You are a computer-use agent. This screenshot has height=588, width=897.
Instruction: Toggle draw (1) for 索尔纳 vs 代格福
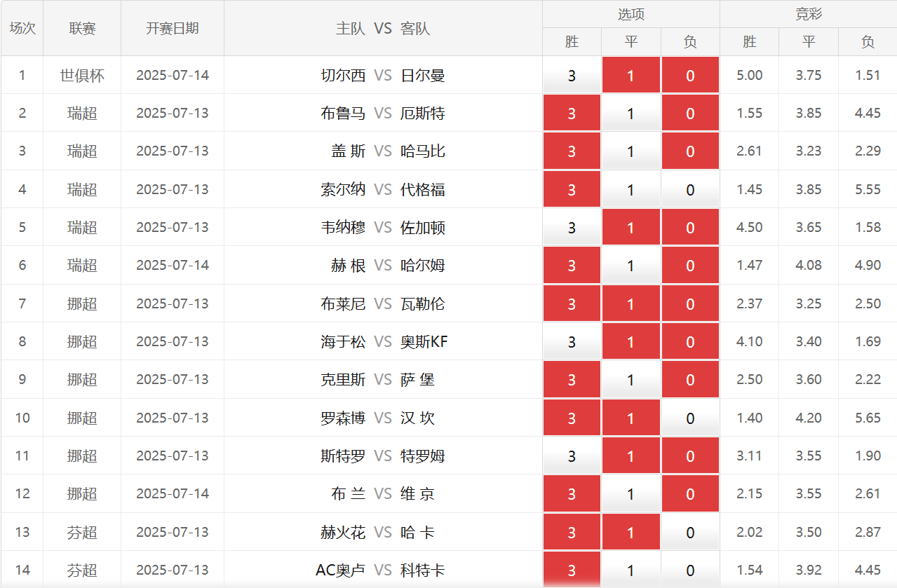[x=630, y=189]
